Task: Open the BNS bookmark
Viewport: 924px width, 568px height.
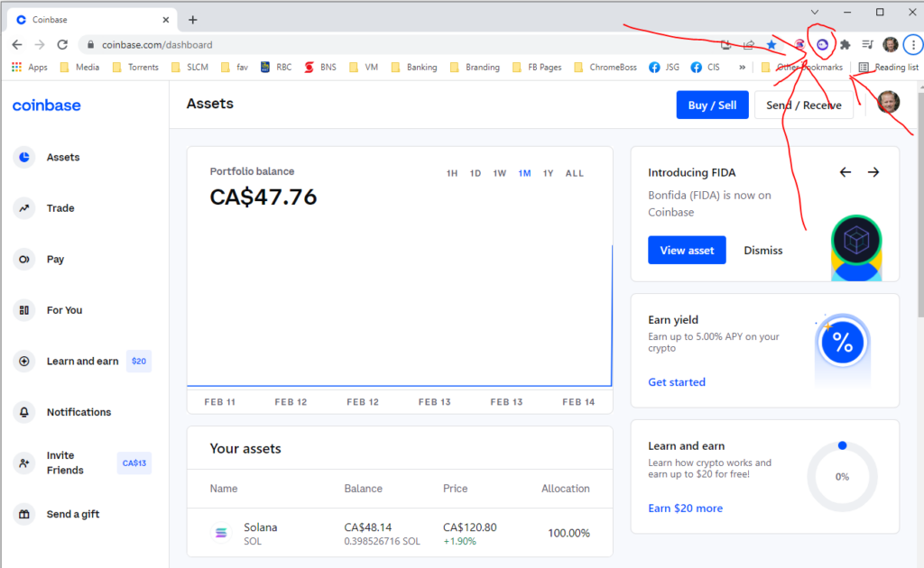Action: tap(320, 67)
